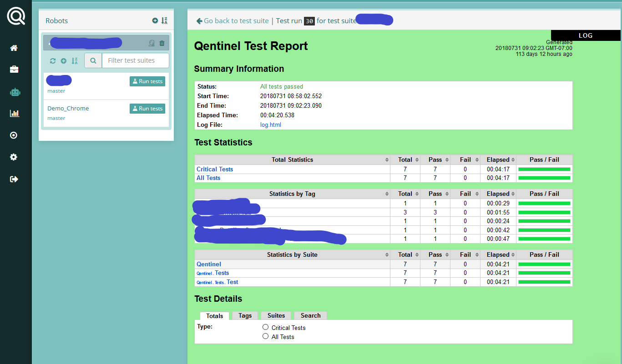Click the Qentinel suite pass/fail bar
Screen dimensions: 622x364
tap(544, 264)
